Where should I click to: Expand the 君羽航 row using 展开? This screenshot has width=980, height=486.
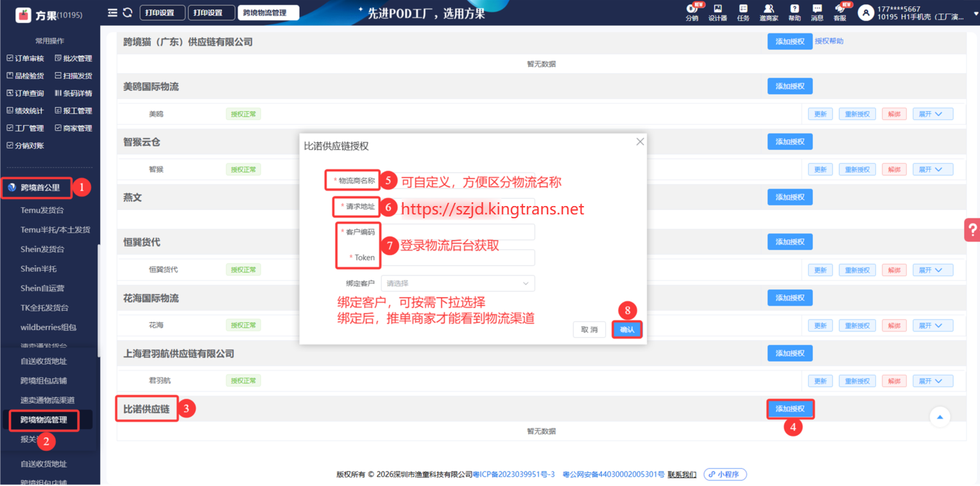(x=932, y=381)
